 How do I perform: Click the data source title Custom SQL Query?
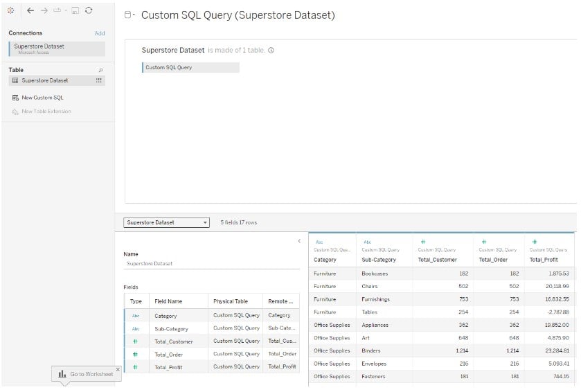click(x=238, y=15)
